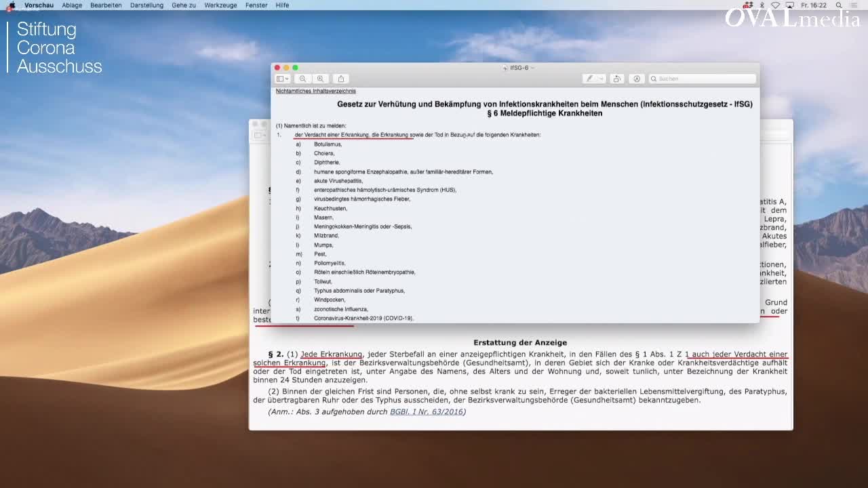Open IfSG-6 title dropdown
Image resolution: width=868 pixels, height=488 pixels.
[532, 68]
